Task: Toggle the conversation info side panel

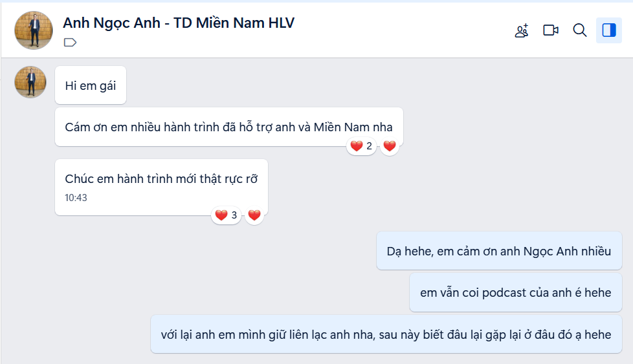Action: point(609,30)
